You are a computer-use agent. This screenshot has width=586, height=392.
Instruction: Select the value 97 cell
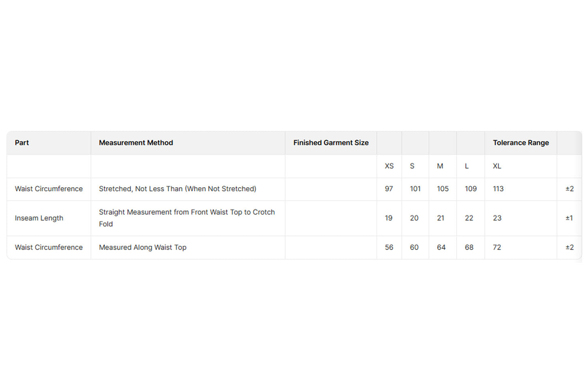[389, 189]
